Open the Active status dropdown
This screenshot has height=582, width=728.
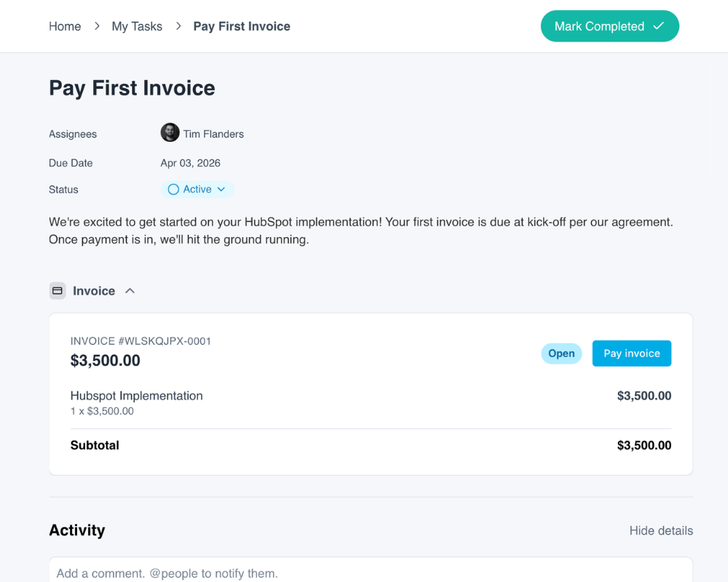[x=197, y=189]
